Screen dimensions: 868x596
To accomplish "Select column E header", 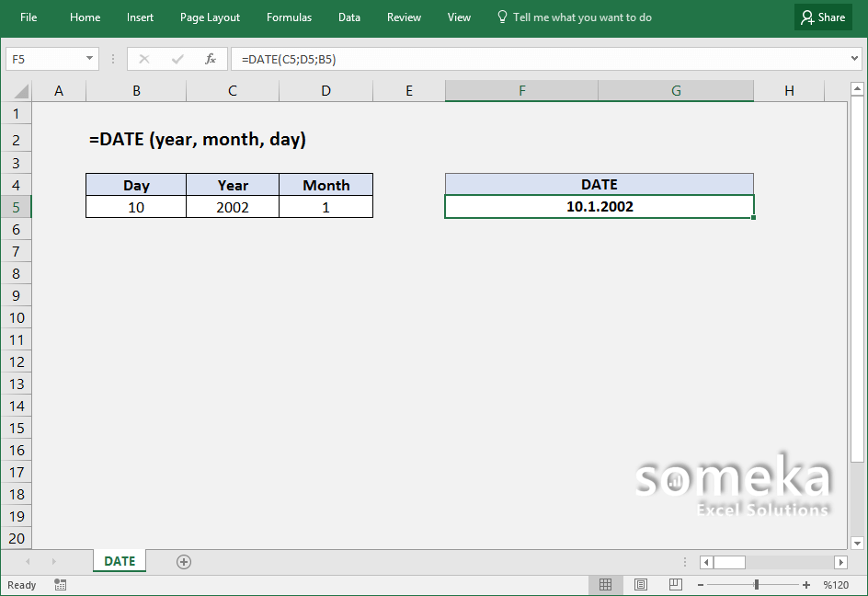I will click(409, 91).
